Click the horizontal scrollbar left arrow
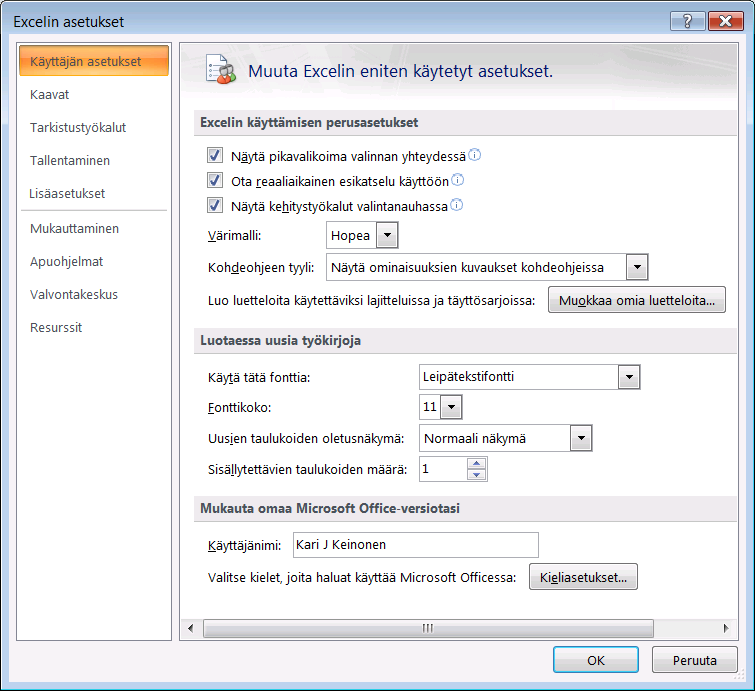Viewport: 755px width, 691px height. coord(191,628)
